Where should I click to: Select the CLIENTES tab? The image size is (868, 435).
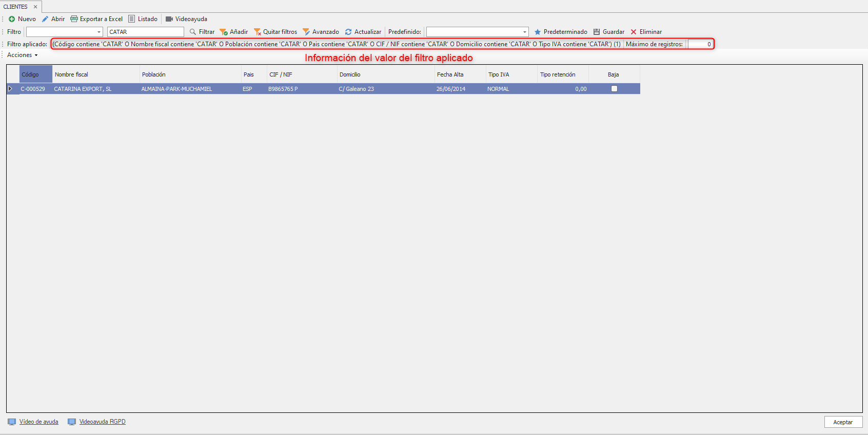[x=15, y=7]
